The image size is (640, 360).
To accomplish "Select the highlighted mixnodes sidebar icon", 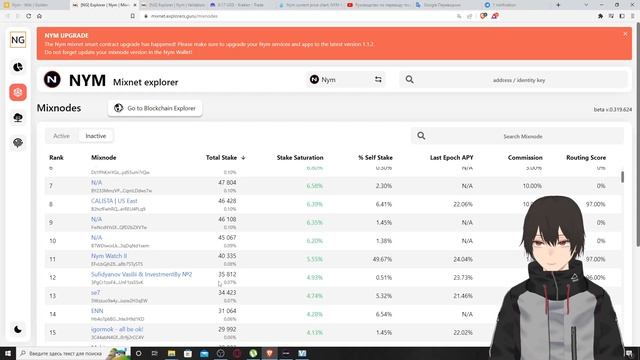I will [18, 92].
